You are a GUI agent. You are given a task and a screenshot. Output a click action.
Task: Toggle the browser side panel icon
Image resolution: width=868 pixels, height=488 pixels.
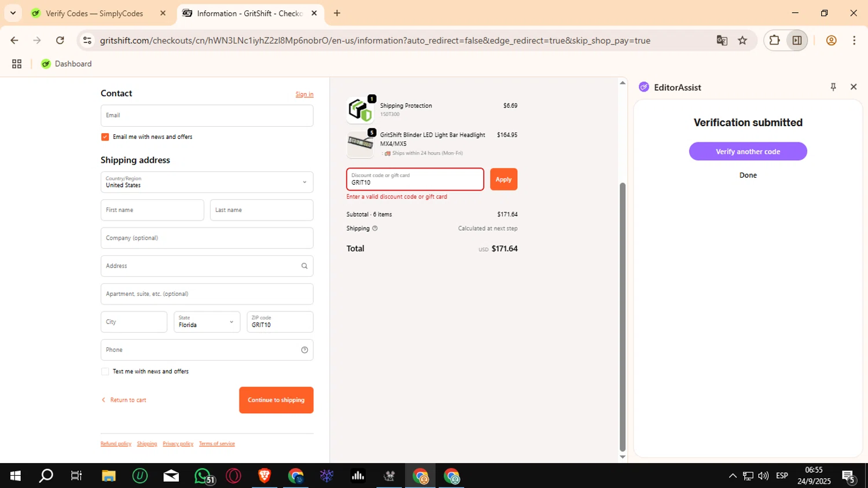tap(797, 41)
